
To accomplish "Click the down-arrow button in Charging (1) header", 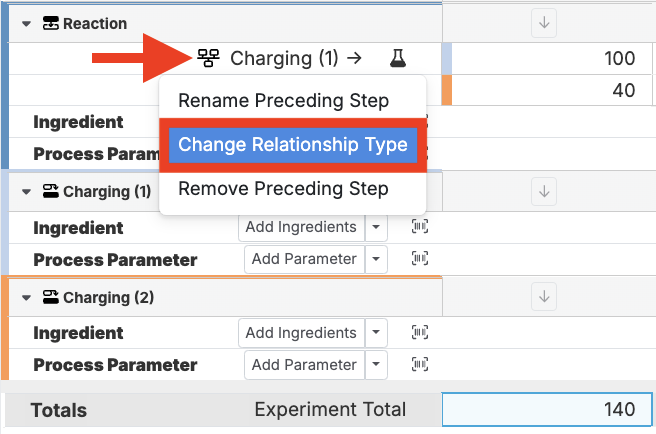I will (x=543, y=191).
